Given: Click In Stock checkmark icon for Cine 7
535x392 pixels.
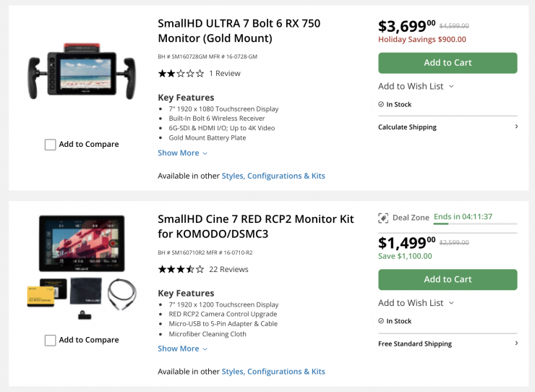Looking at the screenshot, I should tap(381, 321).
